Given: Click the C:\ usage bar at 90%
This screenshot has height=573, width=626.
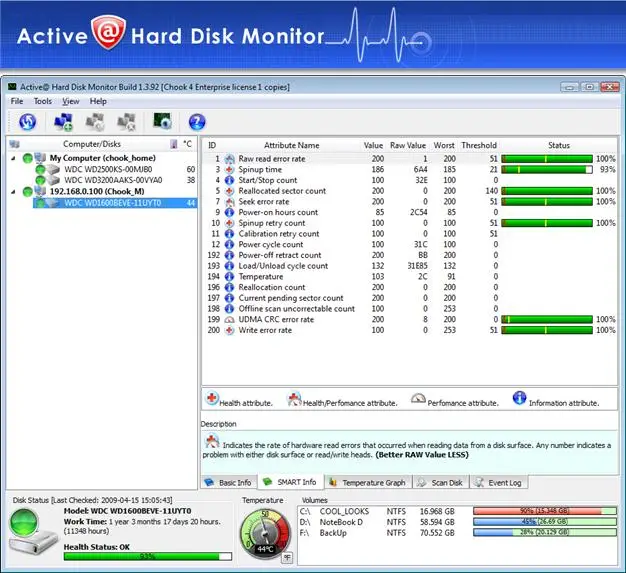Looking at the screenshot, I should click(x=545, y=511).
